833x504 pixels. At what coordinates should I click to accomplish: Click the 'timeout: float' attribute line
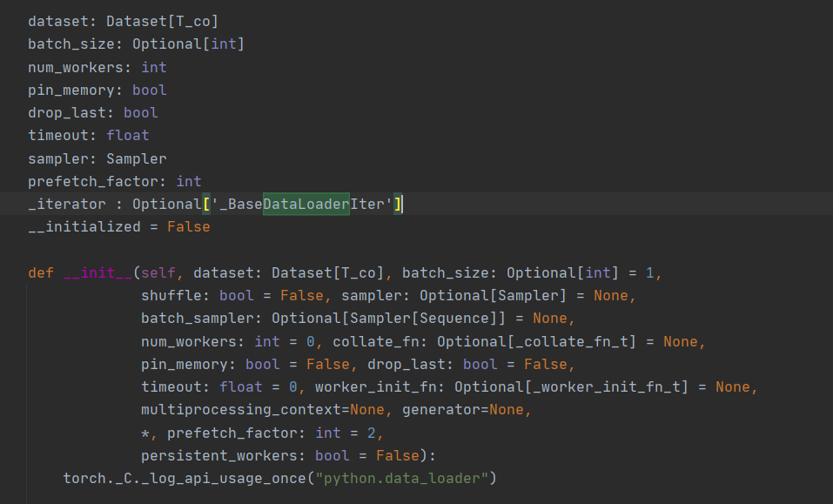88,136
